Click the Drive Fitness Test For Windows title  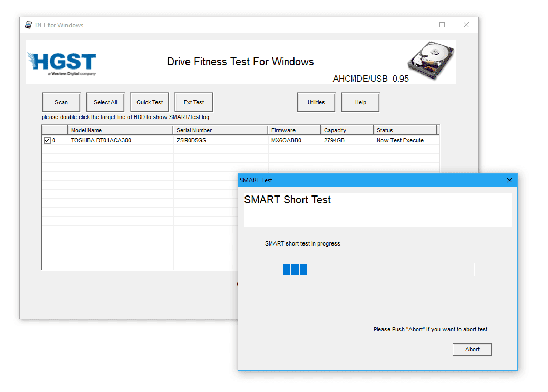(x=240, y=62)
